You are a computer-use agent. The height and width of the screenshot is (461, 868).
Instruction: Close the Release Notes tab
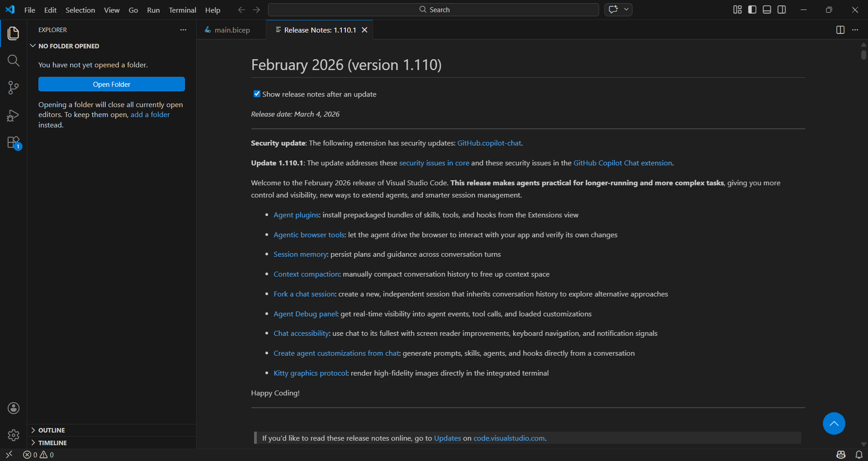click(364, 30)
